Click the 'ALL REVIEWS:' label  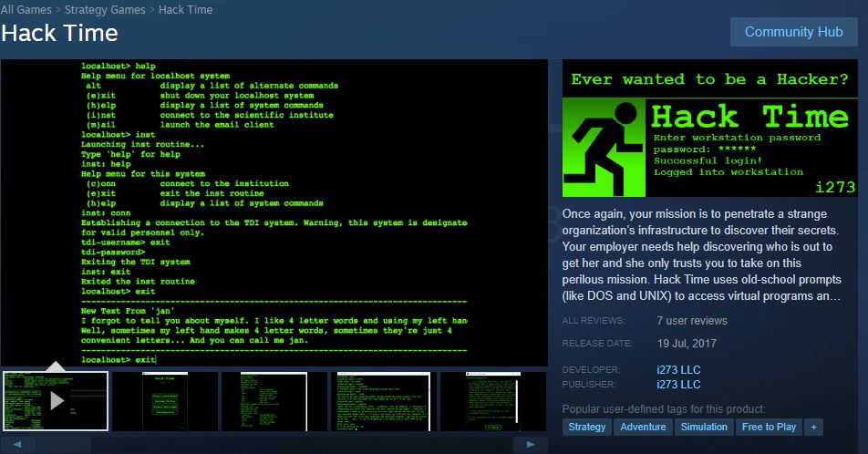(593, 321)
